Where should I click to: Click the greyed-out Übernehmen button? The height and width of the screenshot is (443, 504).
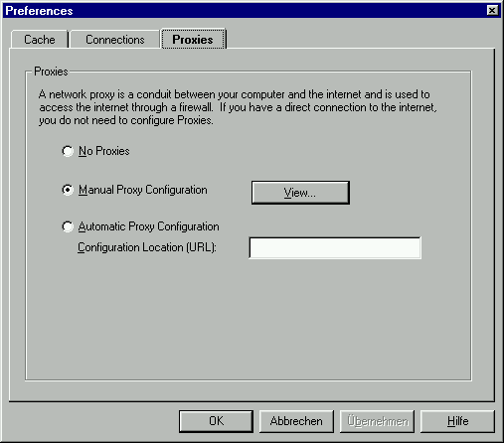(377, 421)
